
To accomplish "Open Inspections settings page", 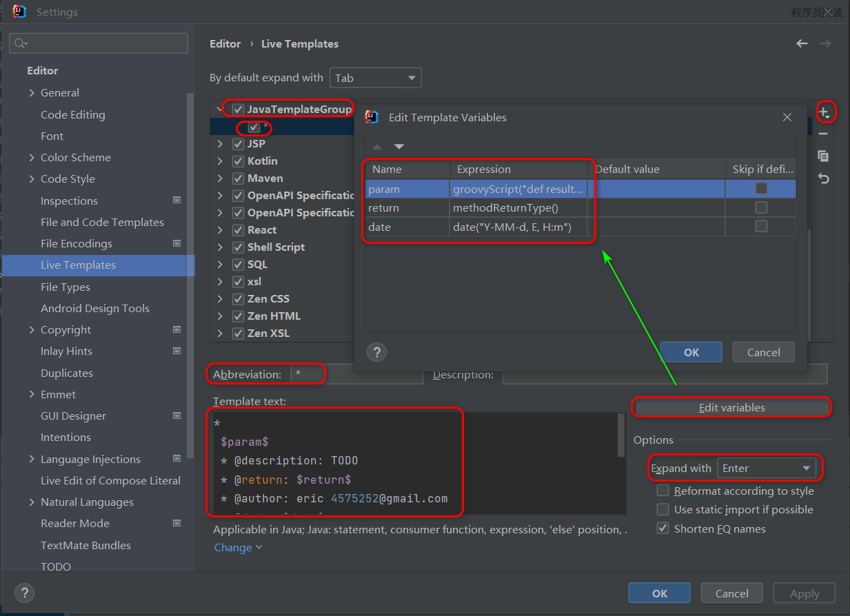I will (x=69, y=201).
